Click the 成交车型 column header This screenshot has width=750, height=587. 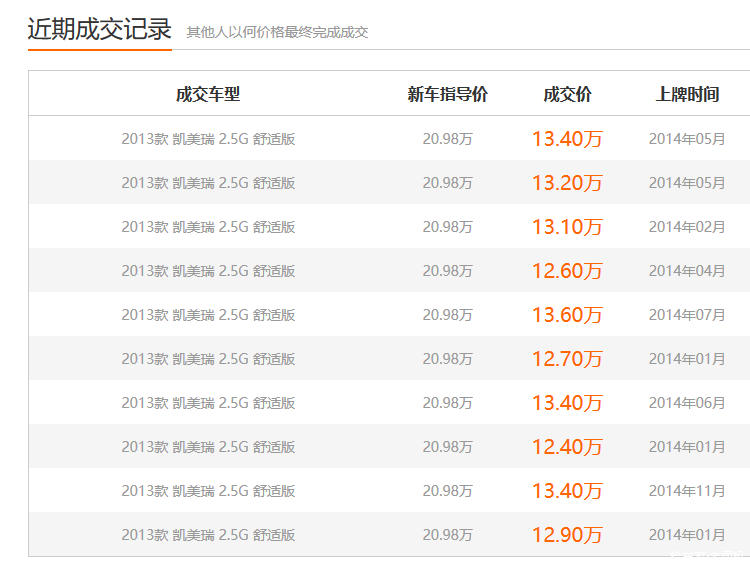208,95
